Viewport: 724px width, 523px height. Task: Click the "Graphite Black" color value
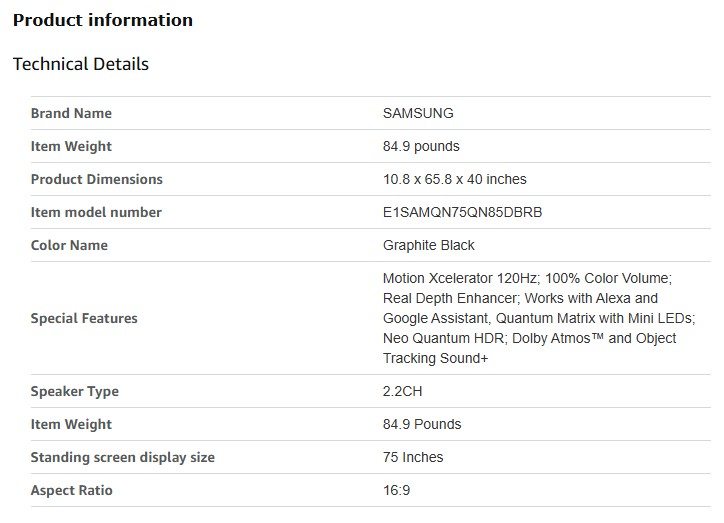coord(429,245)
